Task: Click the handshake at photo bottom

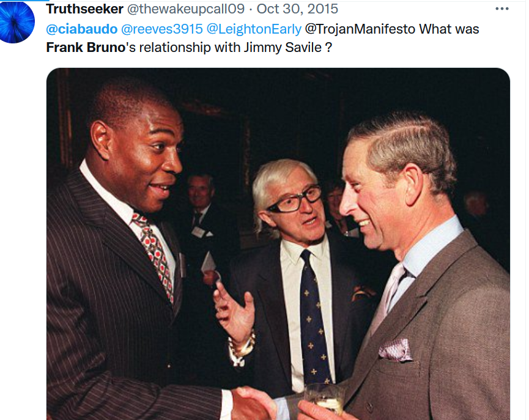Action: pos(256,404)
